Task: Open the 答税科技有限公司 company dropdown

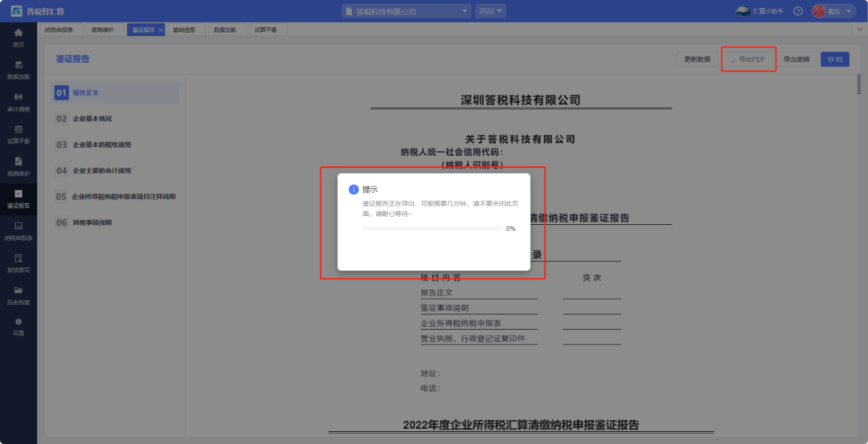Action: tap(407, 11)
